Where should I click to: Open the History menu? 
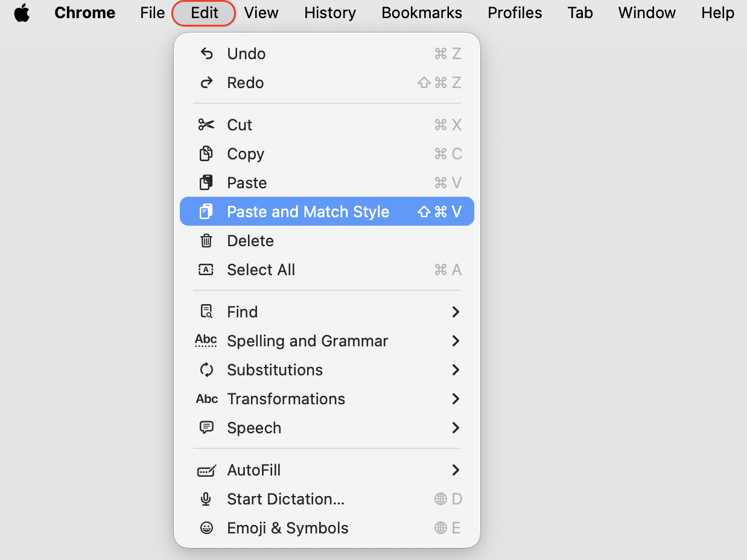click(330, 13)
